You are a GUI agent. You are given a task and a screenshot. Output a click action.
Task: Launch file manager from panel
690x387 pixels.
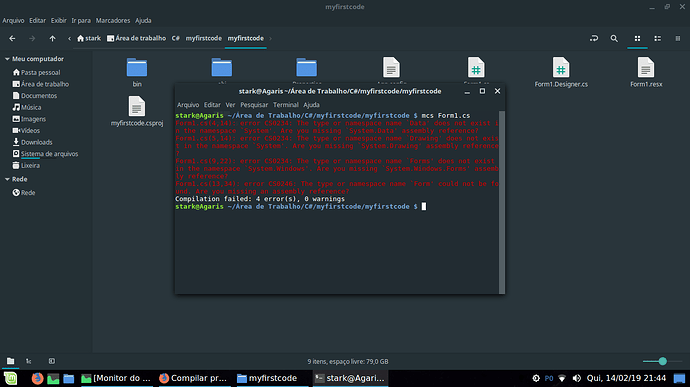pos(69,378)
